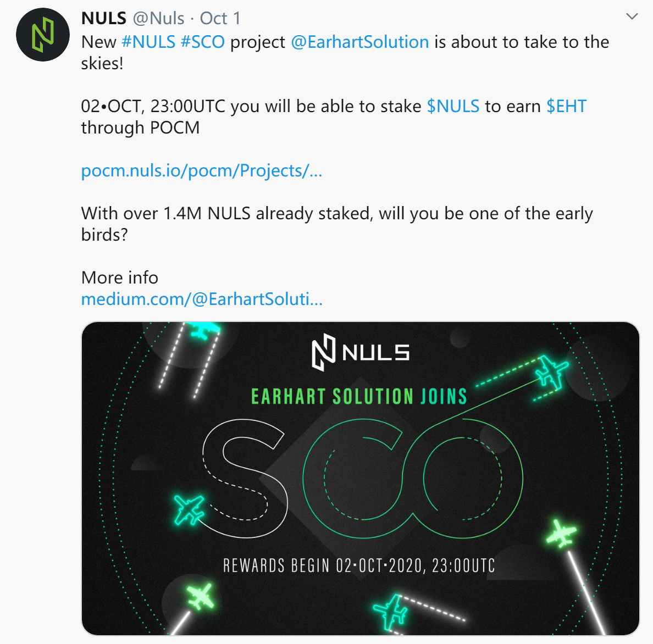Follow the pocm.nuls.io Projects link
Viewport: 653px width, 644px height.
click(202, 171)
